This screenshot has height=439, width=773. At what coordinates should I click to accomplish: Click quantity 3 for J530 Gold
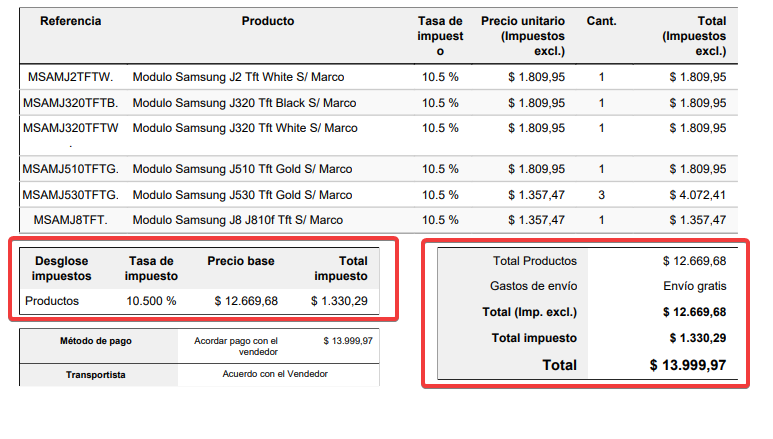[601, 195]
